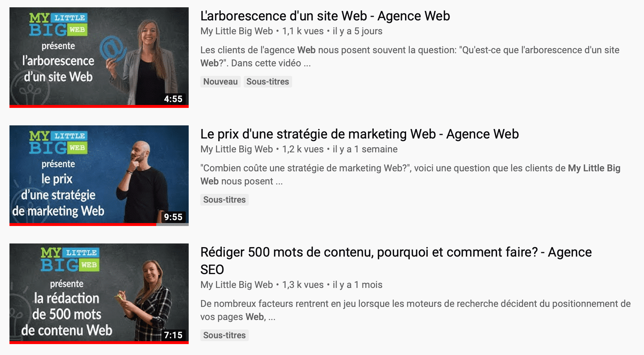644x355 pixels.
Task: Click title "Rédiger 500 mots de contenu"
Action: [x=396, y=261]
